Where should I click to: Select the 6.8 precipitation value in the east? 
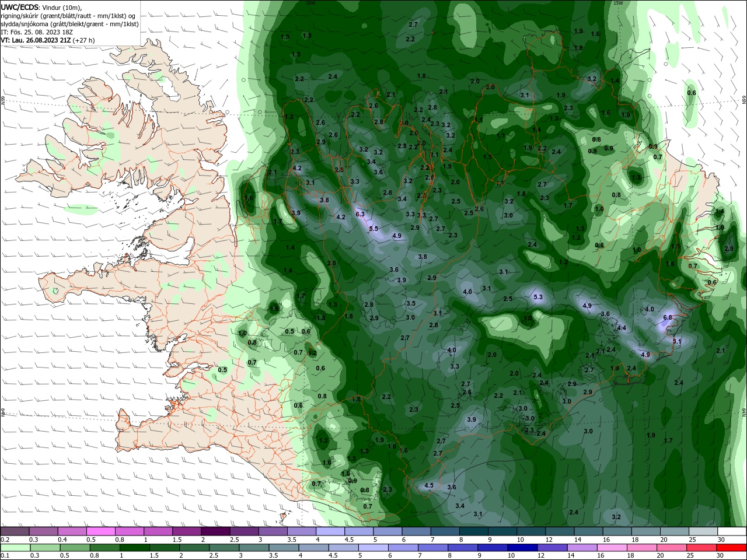[668, 317]
